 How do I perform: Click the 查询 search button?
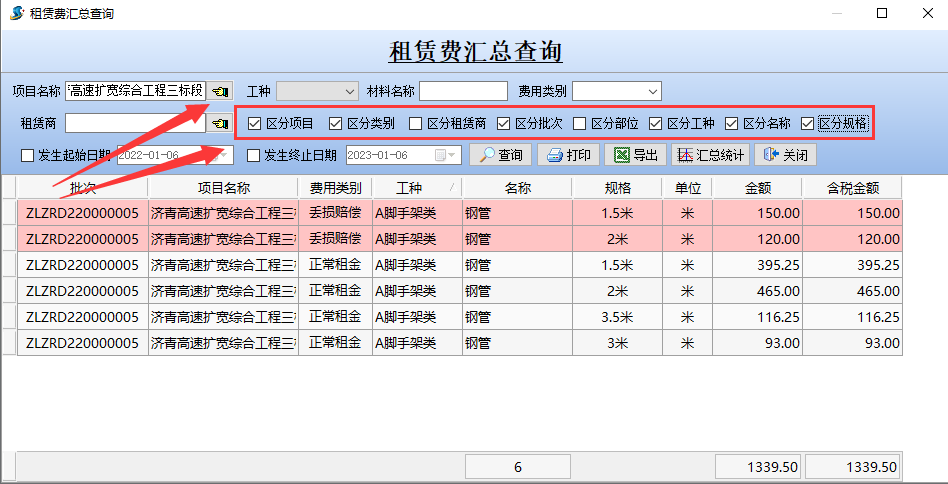[x=499, y=155]
